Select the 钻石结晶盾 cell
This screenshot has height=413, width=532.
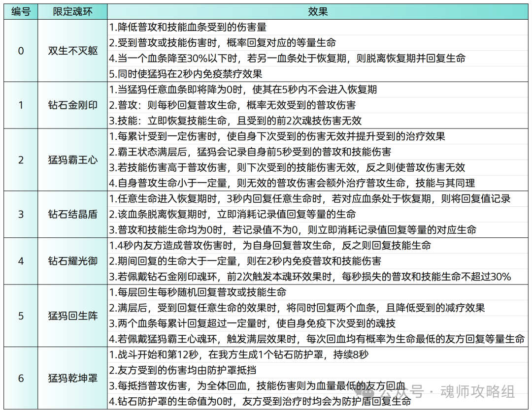(72, 214)
